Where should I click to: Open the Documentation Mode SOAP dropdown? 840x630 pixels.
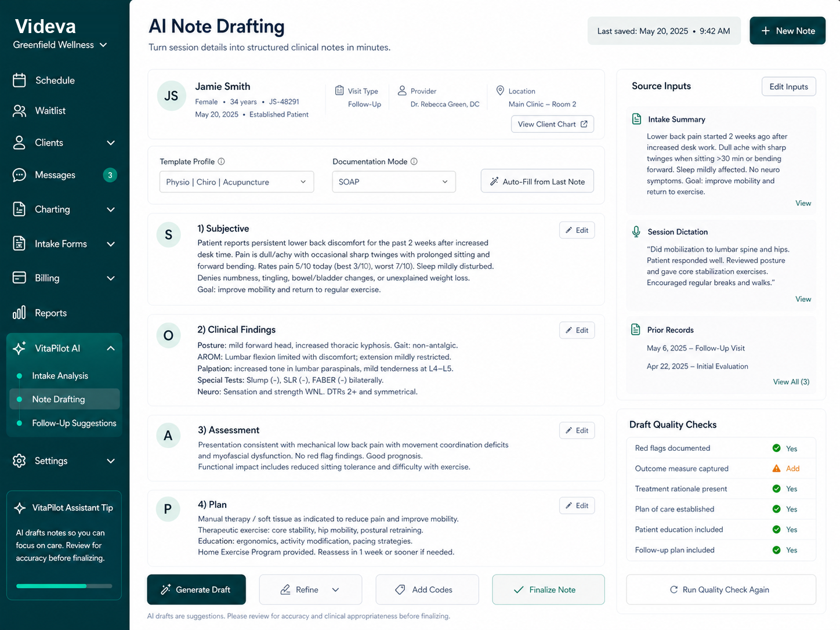393,182
